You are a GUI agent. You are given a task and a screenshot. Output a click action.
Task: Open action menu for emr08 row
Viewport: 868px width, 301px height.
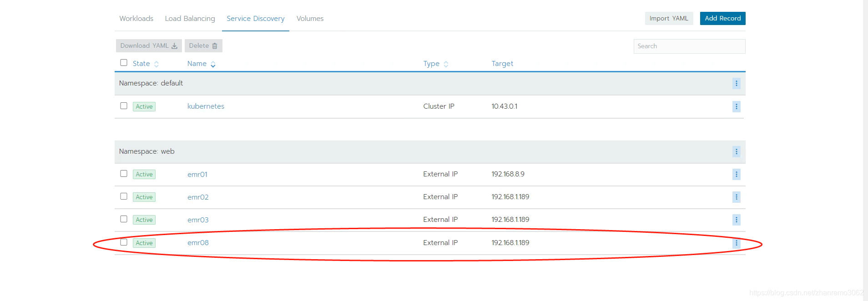(x=736, y=243)
